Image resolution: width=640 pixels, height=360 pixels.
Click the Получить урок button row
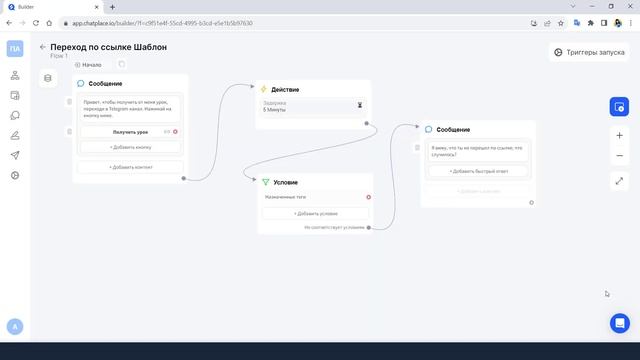[x=130, y=132]
